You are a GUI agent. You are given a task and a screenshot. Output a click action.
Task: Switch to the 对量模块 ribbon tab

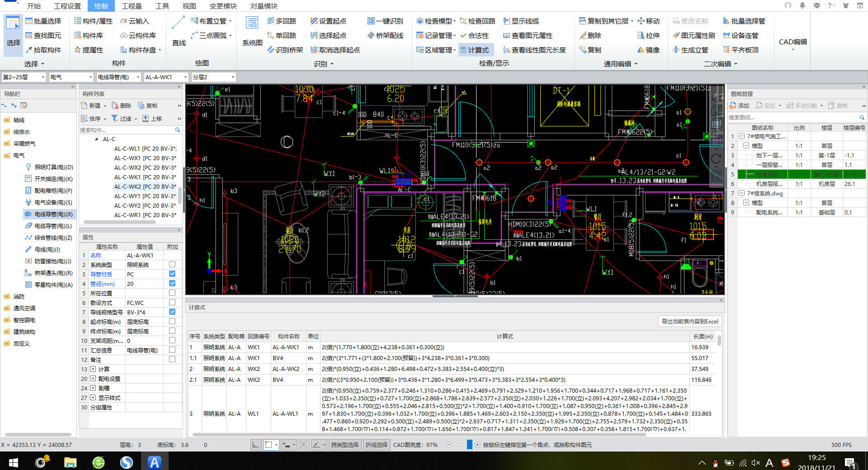(x=264, y=6)
